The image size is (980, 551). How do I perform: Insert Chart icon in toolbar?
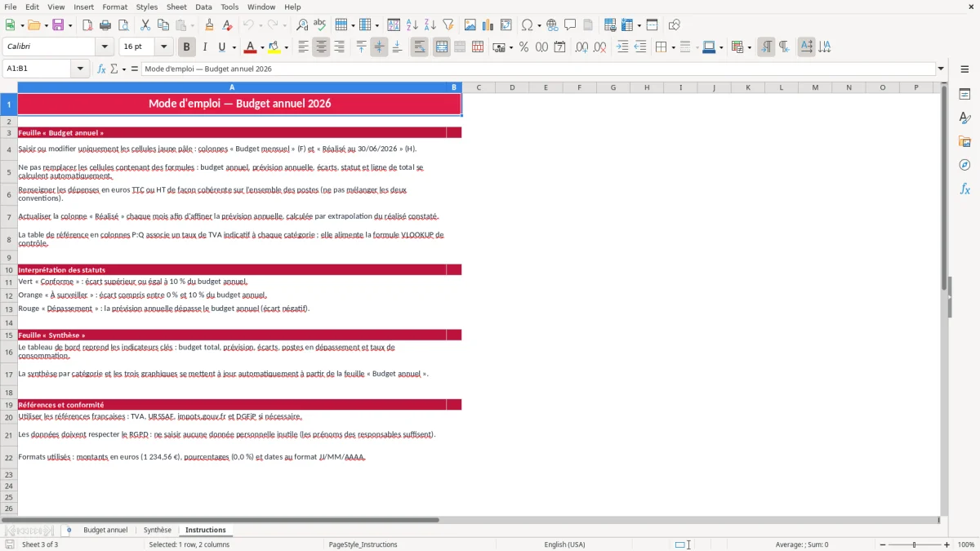488,25
